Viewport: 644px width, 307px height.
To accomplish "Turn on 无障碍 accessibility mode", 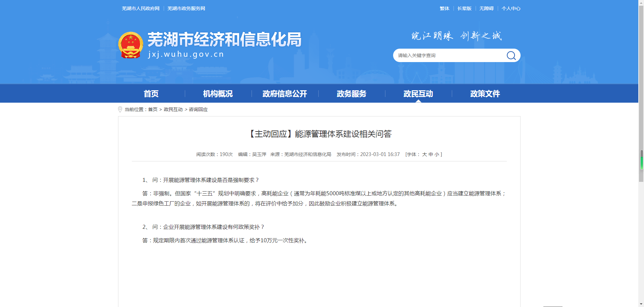I will point(486,8).
